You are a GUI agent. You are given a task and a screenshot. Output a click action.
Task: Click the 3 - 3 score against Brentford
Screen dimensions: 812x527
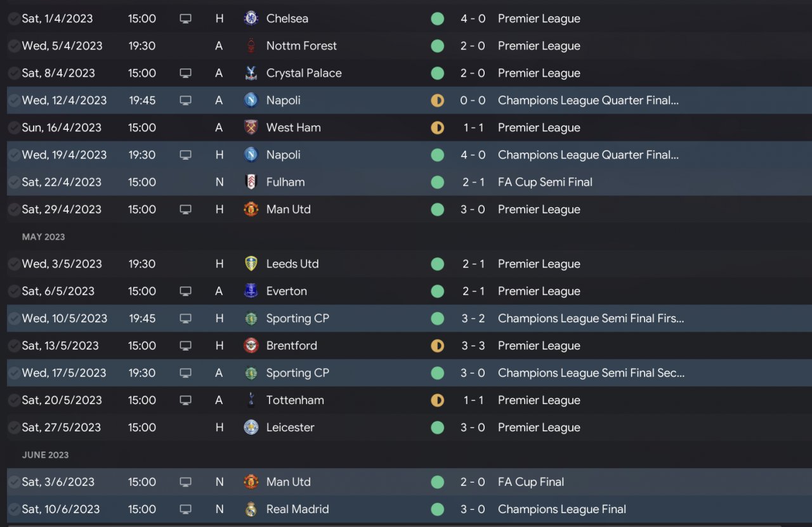[473, 346]
